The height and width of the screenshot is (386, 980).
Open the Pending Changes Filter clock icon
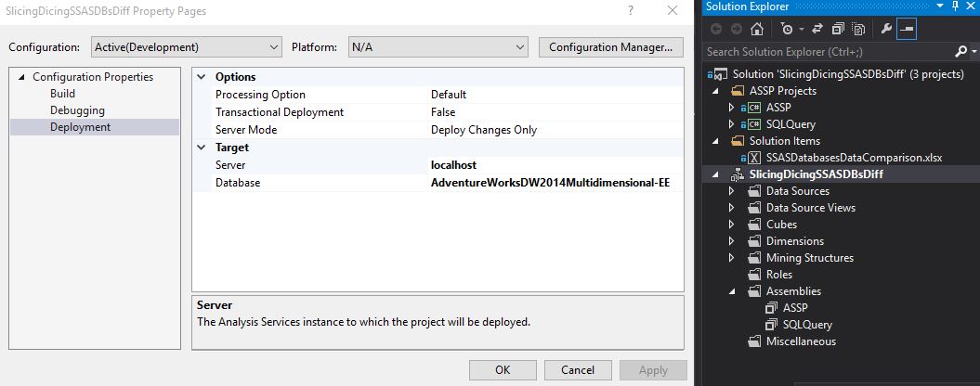787,29
